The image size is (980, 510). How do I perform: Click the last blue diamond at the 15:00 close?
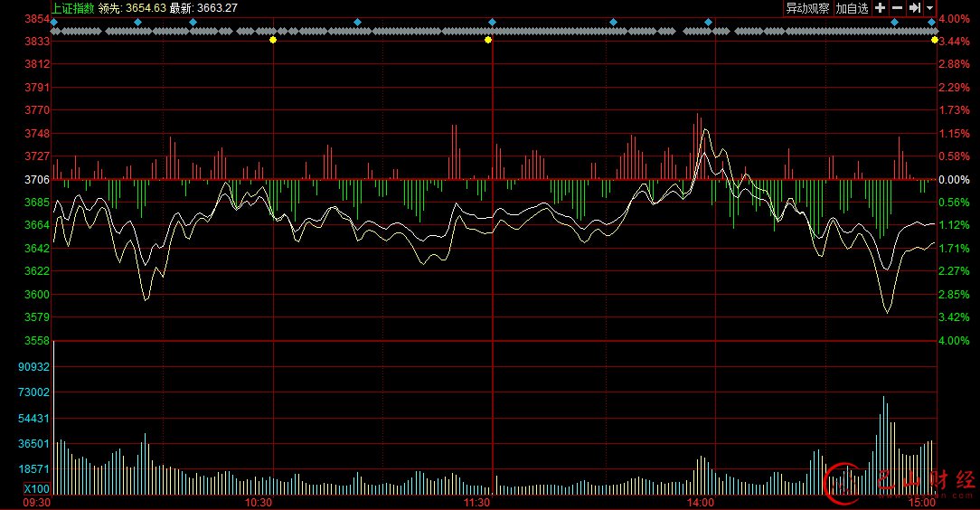[931, 22]
